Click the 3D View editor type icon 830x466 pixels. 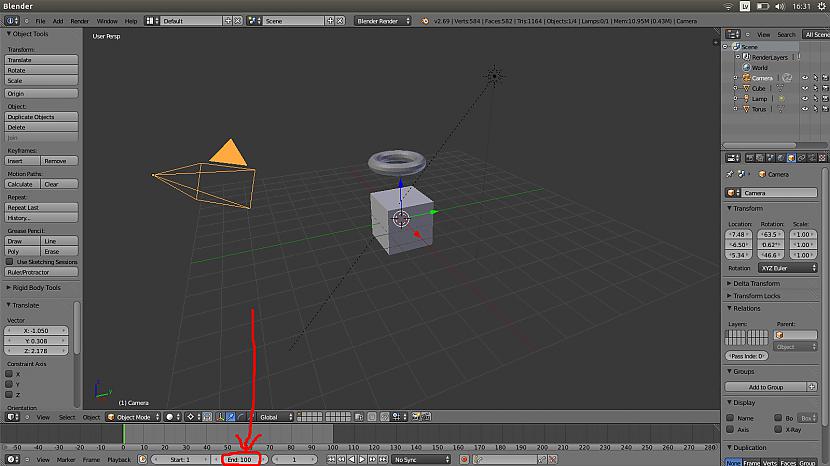[12, 417]
